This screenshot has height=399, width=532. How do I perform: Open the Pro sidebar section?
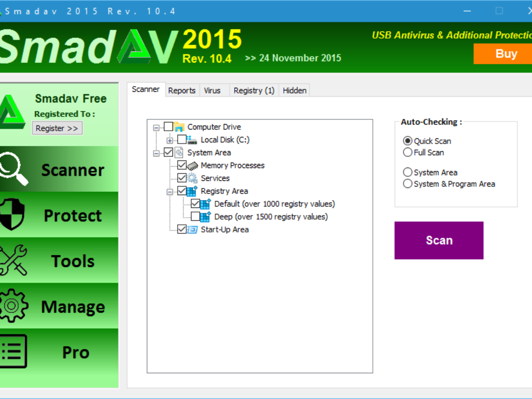[59, 352]
